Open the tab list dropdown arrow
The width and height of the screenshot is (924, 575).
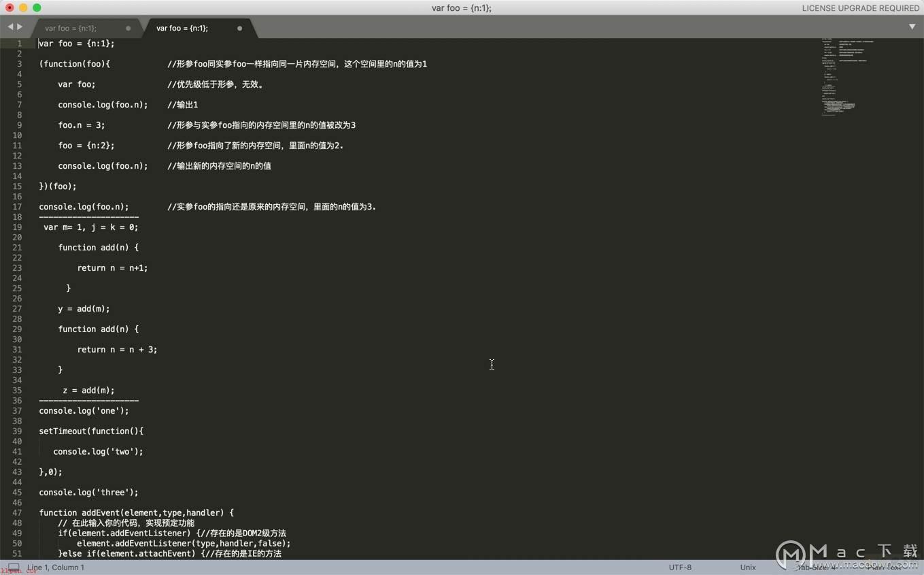click(912, 27)
